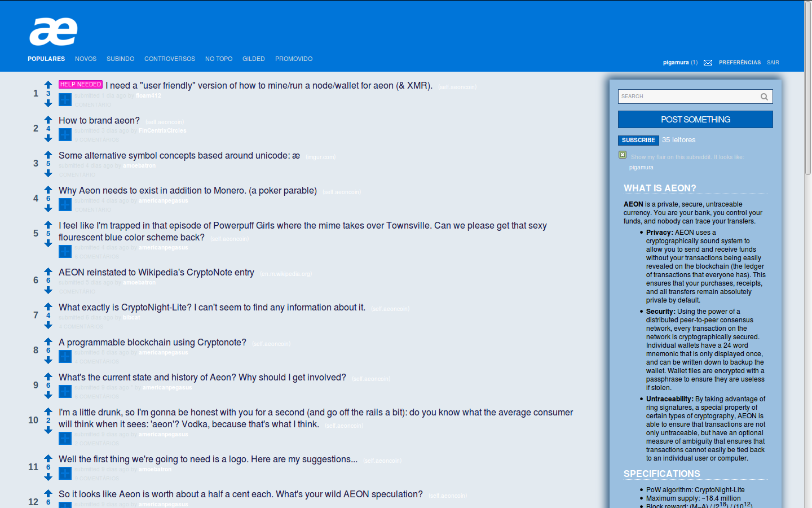
Task: Expand the programmable blockchain post text
Action: [x=65, y=357]
